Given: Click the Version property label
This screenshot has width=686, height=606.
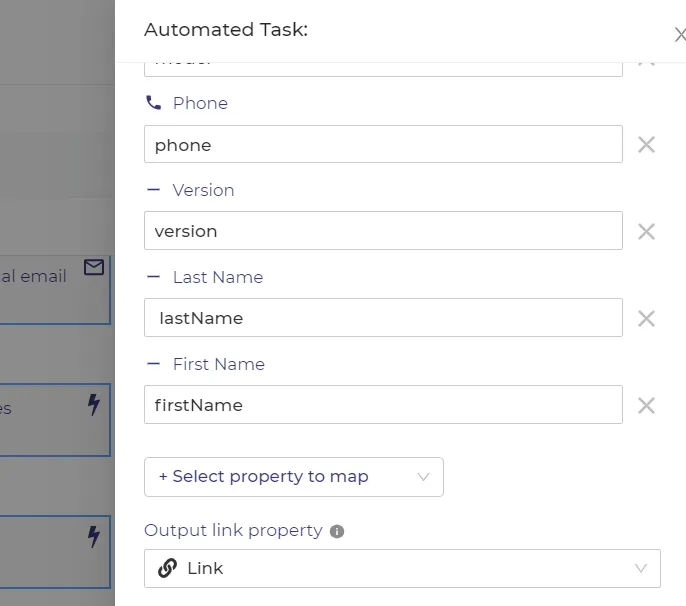Looking at the screenshot, I should coord(203,190).
